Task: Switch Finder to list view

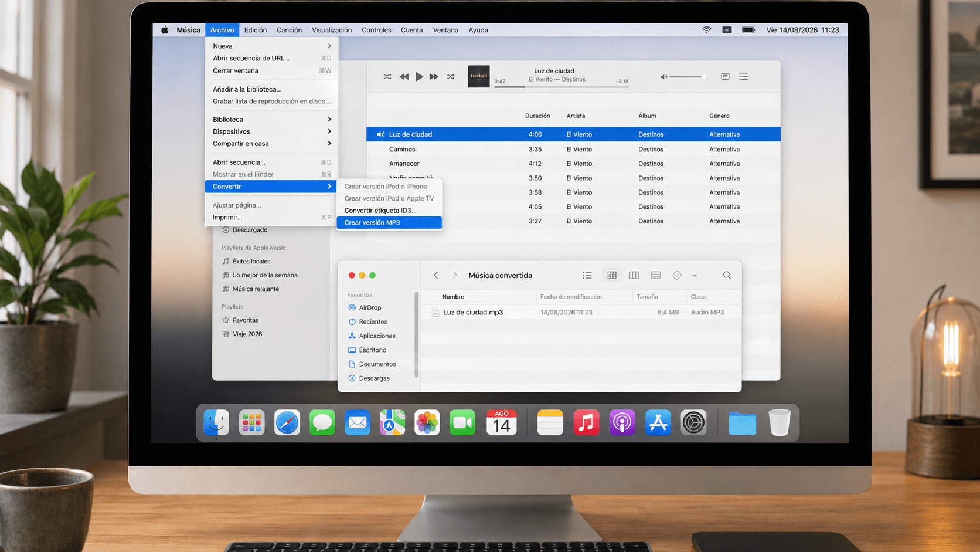Action: pos(587,275)
